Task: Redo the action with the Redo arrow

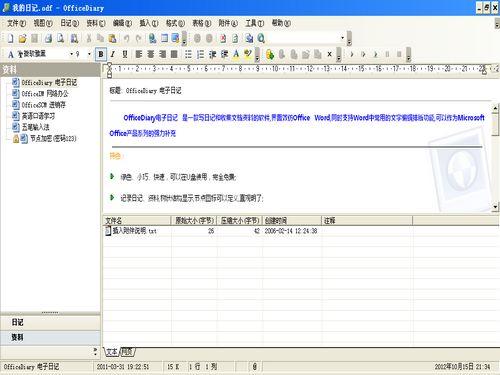Action: pos(139,39)
